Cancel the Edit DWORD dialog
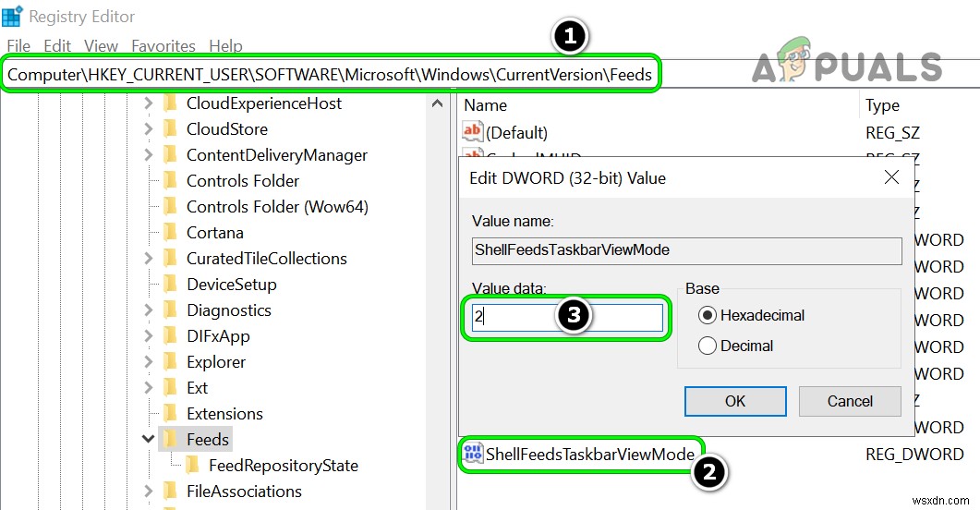The image size is (980, 510). coord(850,401)
